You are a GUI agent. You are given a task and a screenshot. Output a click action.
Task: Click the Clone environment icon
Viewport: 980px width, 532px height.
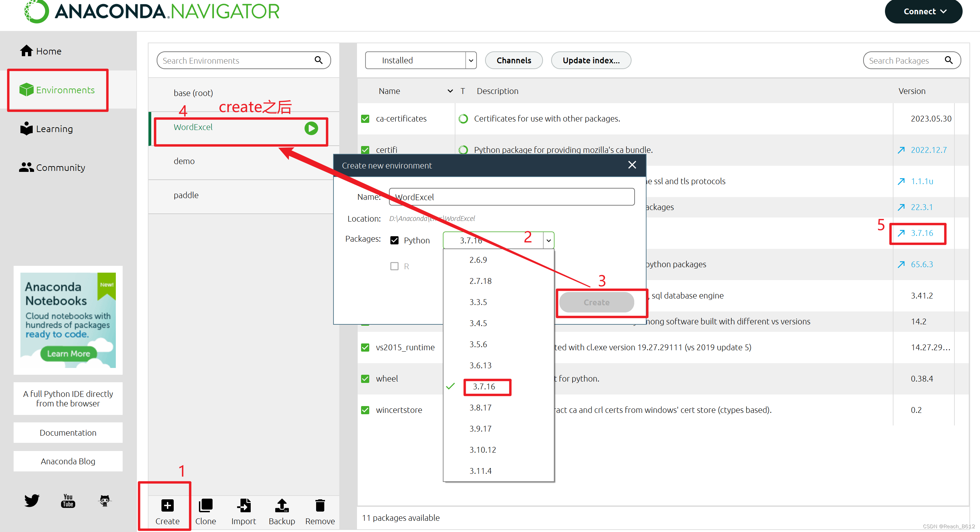205,505
